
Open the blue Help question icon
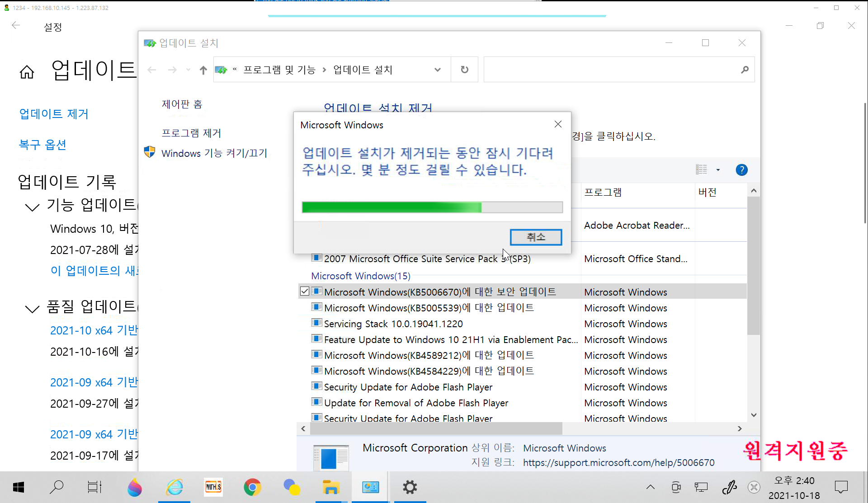(741, 170)
